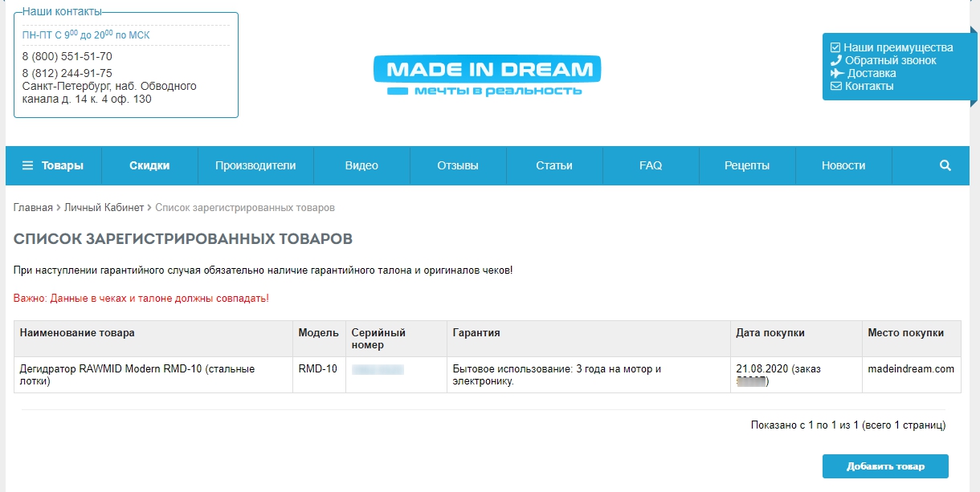
Task: Open the Рецепты section
Action: click(747, 166)
